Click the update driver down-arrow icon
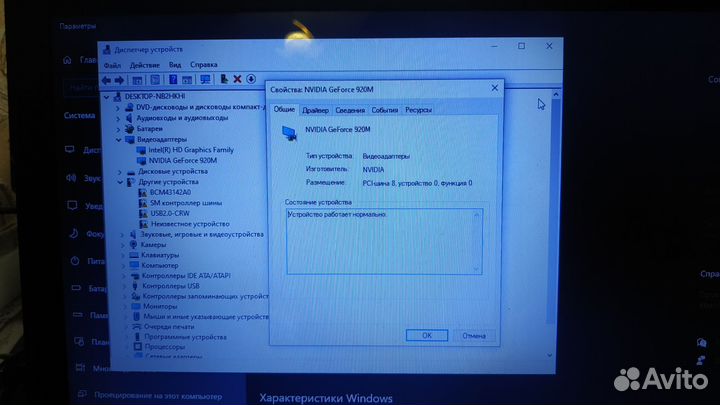This screenshot has height=405, width=720. [251, 79]
